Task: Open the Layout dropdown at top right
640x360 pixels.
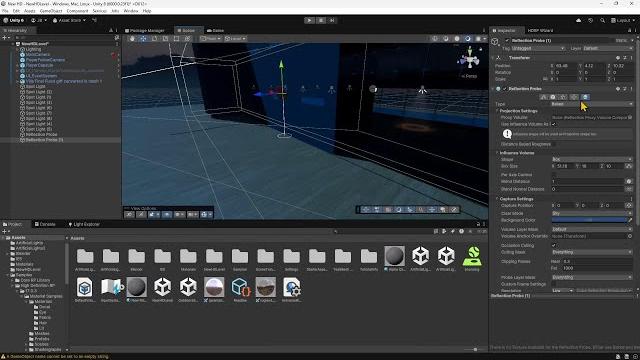Action: click(623, 20)
